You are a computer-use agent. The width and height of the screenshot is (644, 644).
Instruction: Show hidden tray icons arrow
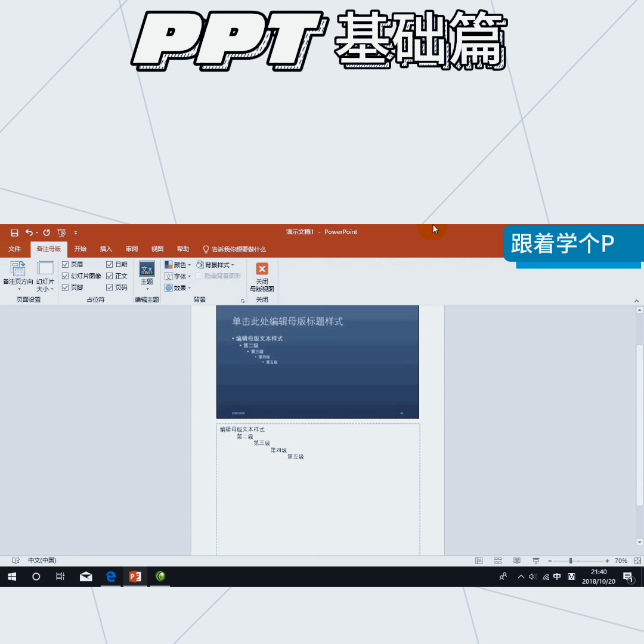coord(521,577)
